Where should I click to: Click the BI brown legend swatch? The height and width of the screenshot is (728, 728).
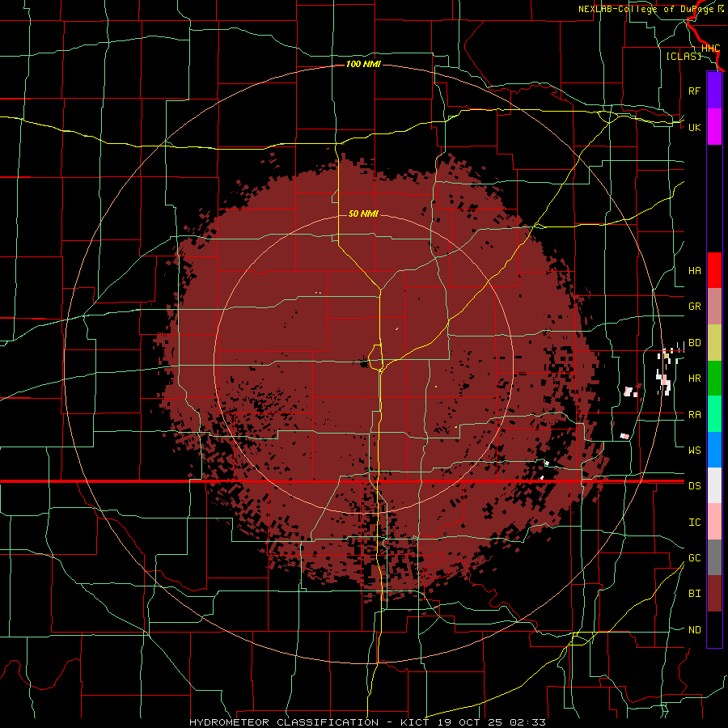coord(714,594)
